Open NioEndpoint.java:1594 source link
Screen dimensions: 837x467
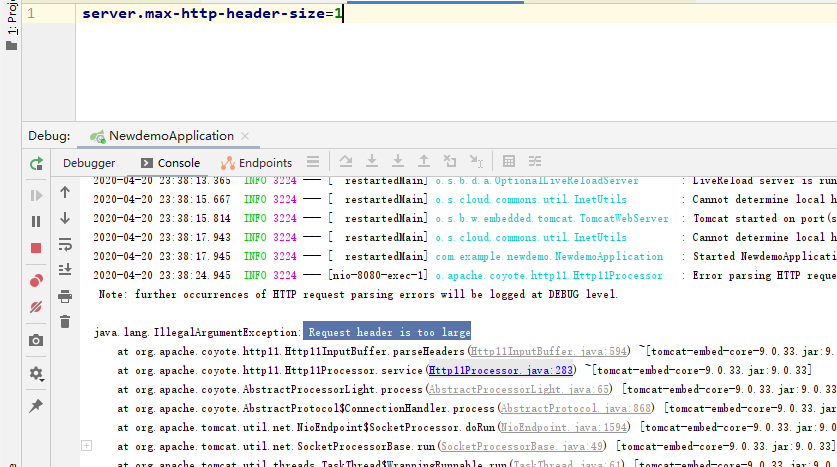tap(563, 428)
